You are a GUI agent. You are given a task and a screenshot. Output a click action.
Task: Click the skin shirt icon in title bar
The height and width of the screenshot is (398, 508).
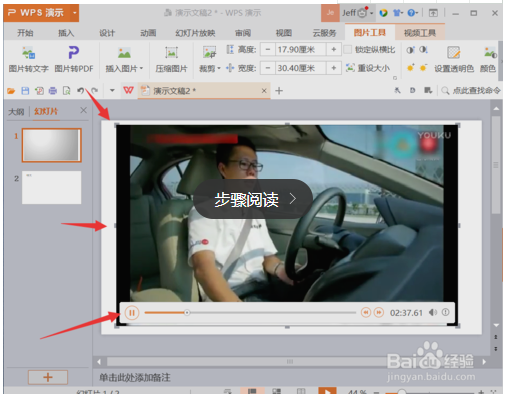tap(397, 13)
